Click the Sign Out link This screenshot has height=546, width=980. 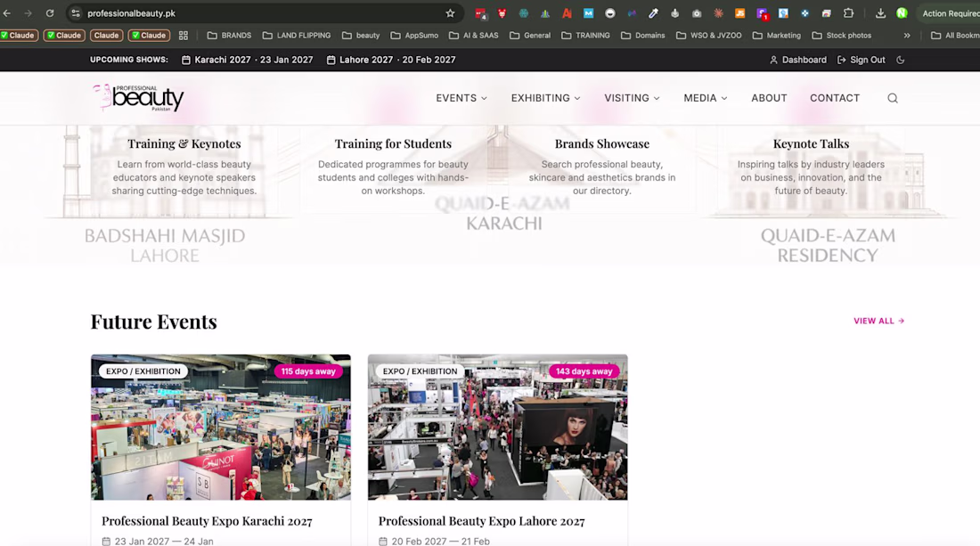click(861, 60)
